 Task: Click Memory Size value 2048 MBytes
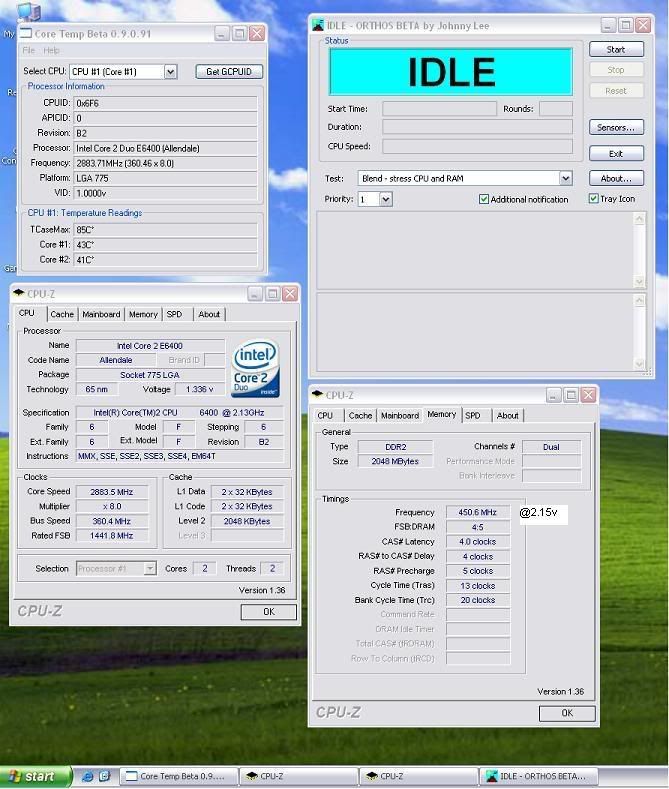coord(395,461)
